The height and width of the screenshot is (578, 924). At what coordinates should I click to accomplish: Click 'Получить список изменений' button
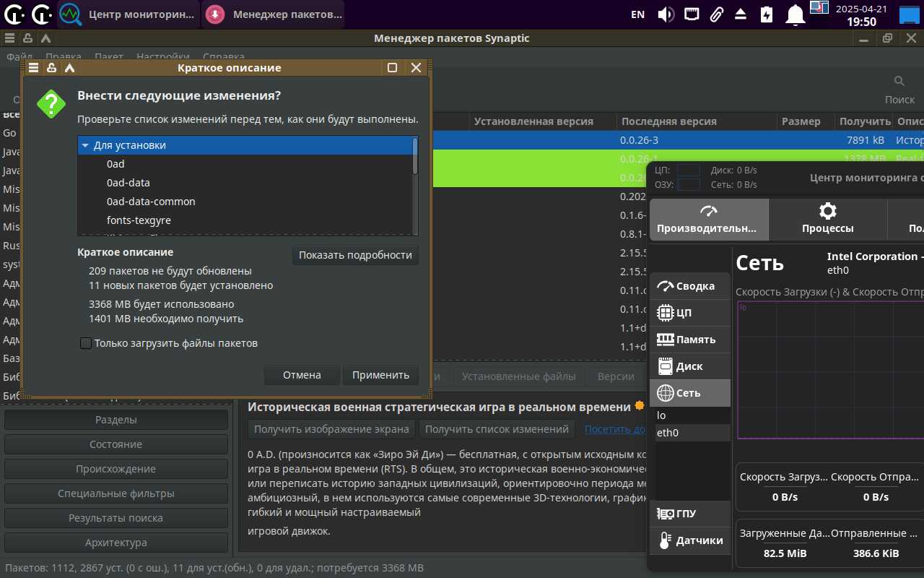(497, 429)
